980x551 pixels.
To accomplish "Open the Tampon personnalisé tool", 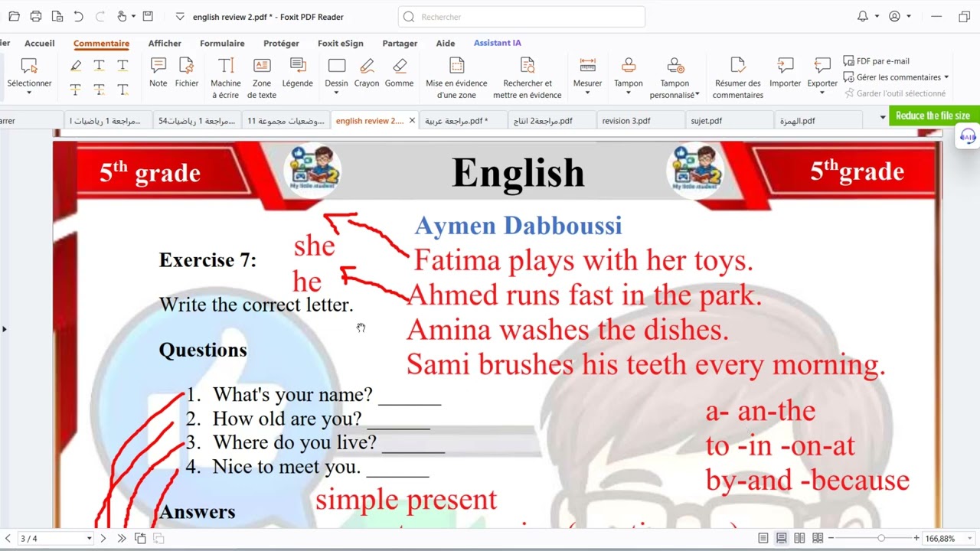I will (x=675, y=78).
